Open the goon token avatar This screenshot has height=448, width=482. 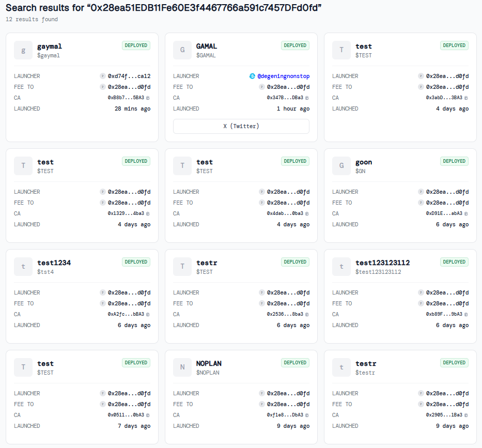pyautogui.click(x=341, y=166)
